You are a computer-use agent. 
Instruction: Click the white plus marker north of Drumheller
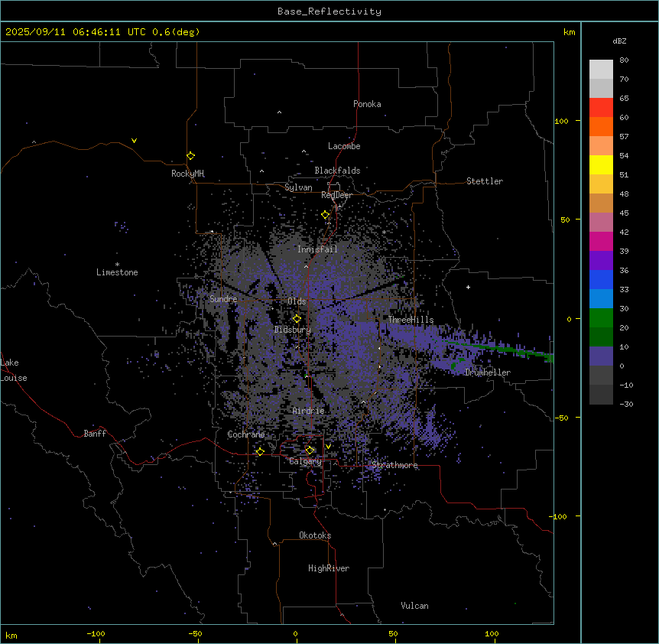coord(468,287)
